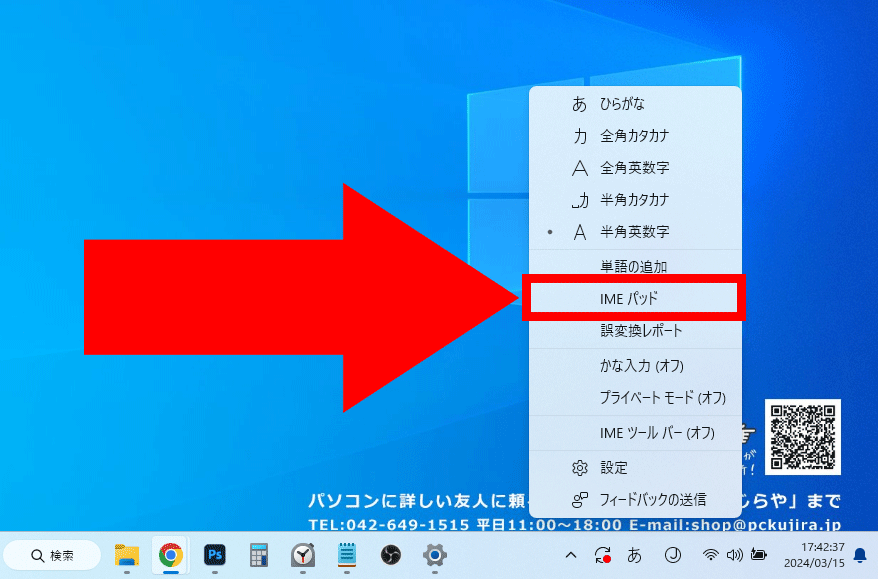This screenshot has width=878, height=579.
Task: Launch Photoshop from the taskbar
Action: (214, 555)
